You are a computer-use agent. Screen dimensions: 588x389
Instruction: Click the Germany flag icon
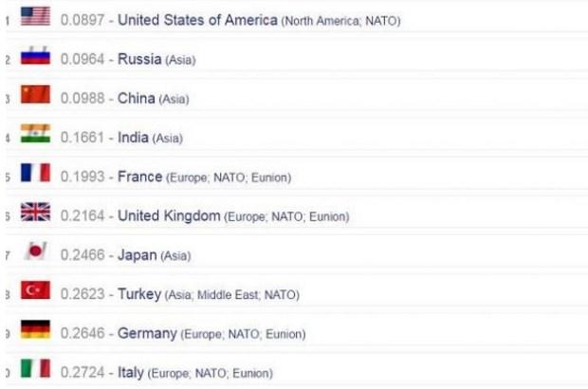35,330
